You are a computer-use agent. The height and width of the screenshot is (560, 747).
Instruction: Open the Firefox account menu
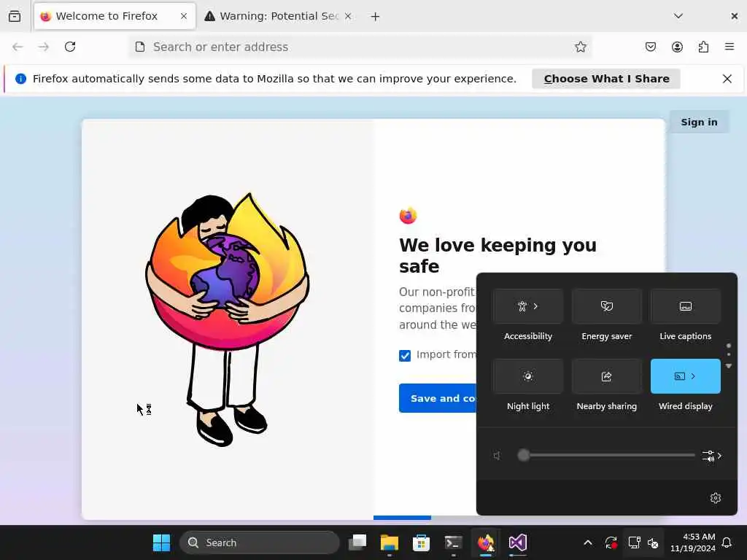(677, 47)
